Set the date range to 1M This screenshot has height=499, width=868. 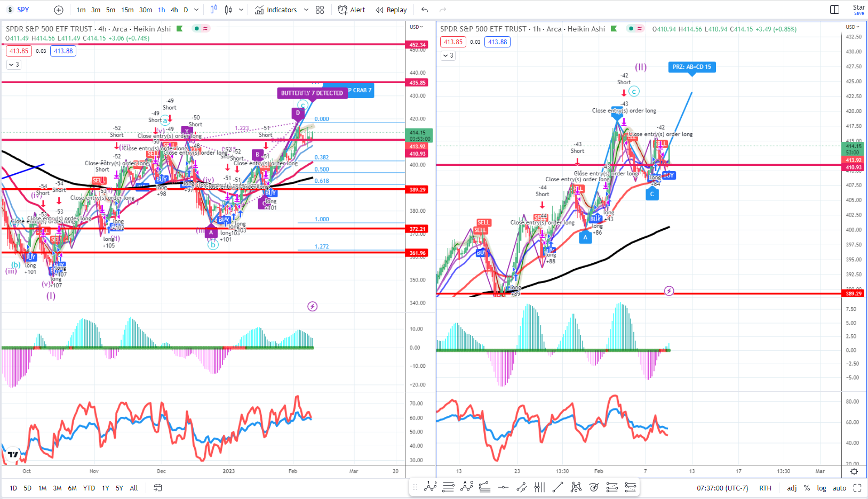pos(43,488)
